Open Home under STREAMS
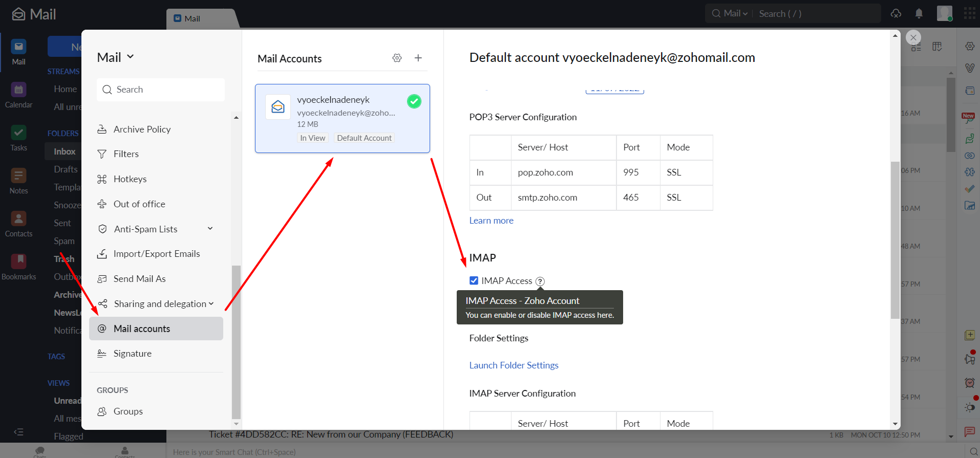Viewport: 980px width, 458px height. click(66, 89)
